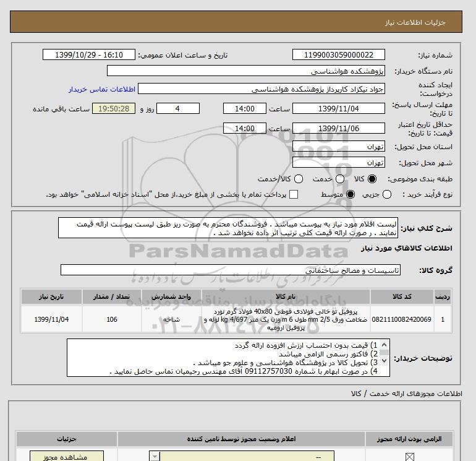Viewport: 476px width, 461px height.
Task: Toggle the mandatory permit checkbox
Action: coord(409,457)
